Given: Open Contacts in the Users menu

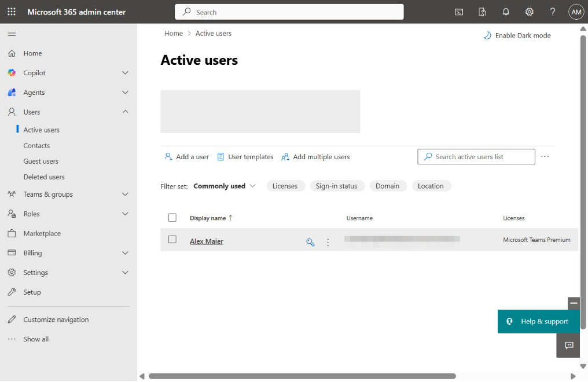Looking at the screenshot, I should [x=36, y=145].
